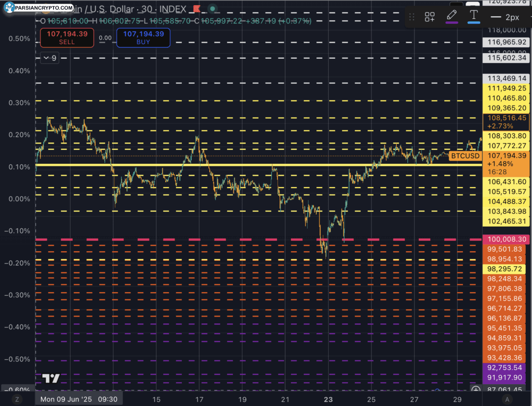Click date 21 on the time axis

pyautogui.click(x=285, y=400)
